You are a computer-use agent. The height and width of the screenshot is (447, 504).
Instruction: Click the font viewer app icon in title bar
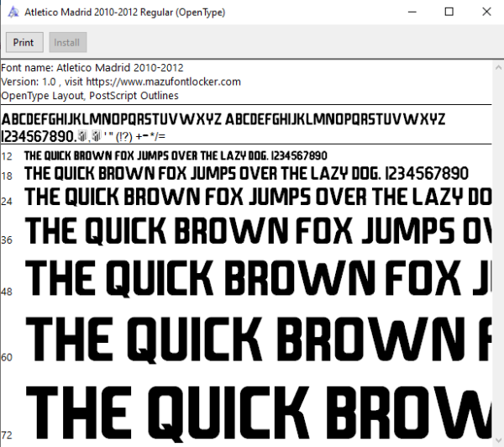(13, 13)
